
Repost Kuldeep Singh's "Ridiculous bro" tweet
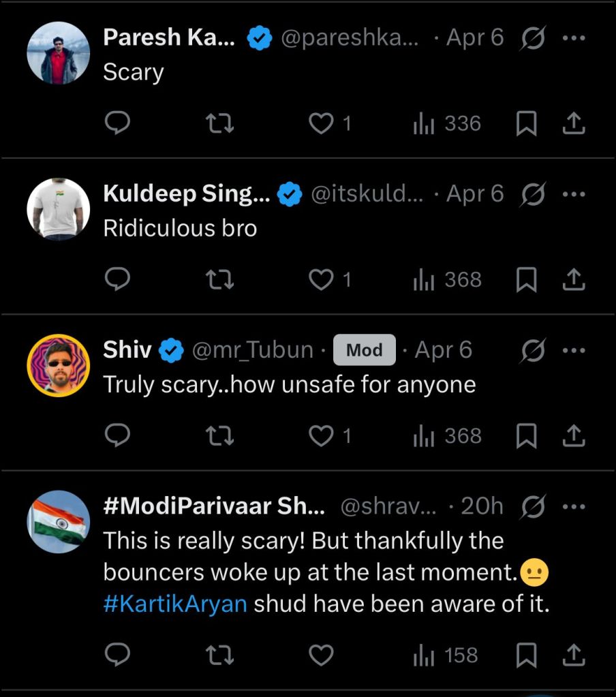(x=220, y=280)
